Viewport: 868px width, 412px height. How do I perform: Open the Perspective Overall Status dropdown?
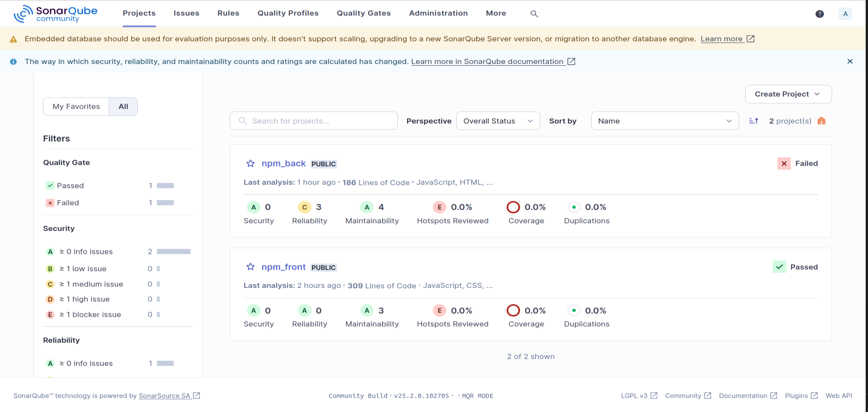click(498, 121)
